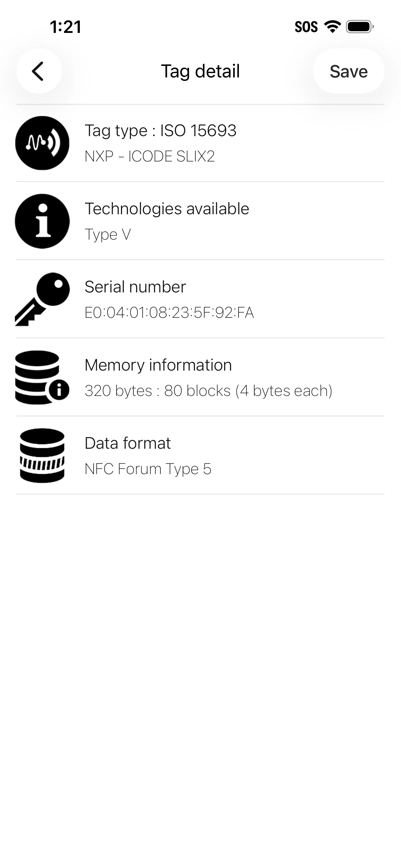Image resolution: width=401 pixels, height=868 pixels.
Task: Tap the battery status indicator
Action: 360,26
